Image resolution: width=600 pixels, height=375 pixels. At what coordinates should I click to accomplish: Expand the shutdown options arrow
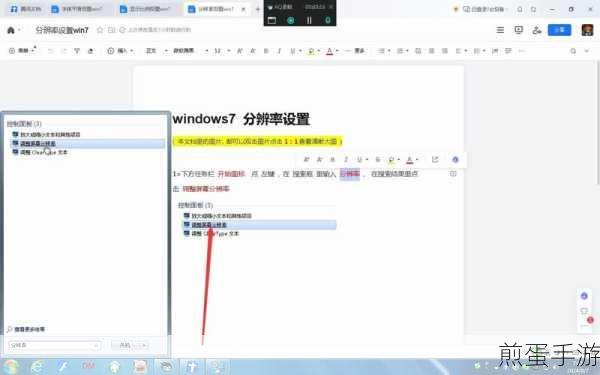(143, 345)
